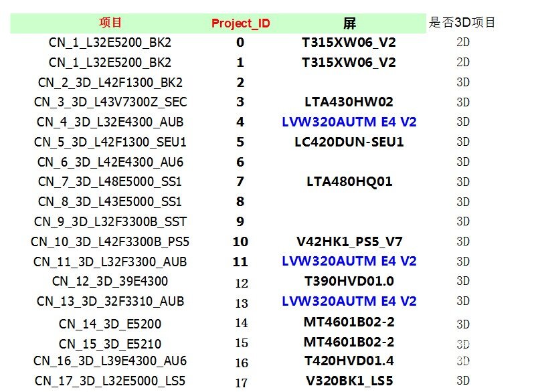Click the 屏 column header
This screenshot has height=392, width=534.
pyautogui.click(x=349, y=23)
